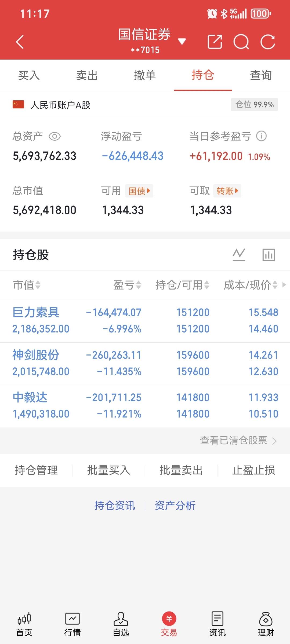Tap 批量买入
This screenshot has width=290, height=644.
pos(109,470)
